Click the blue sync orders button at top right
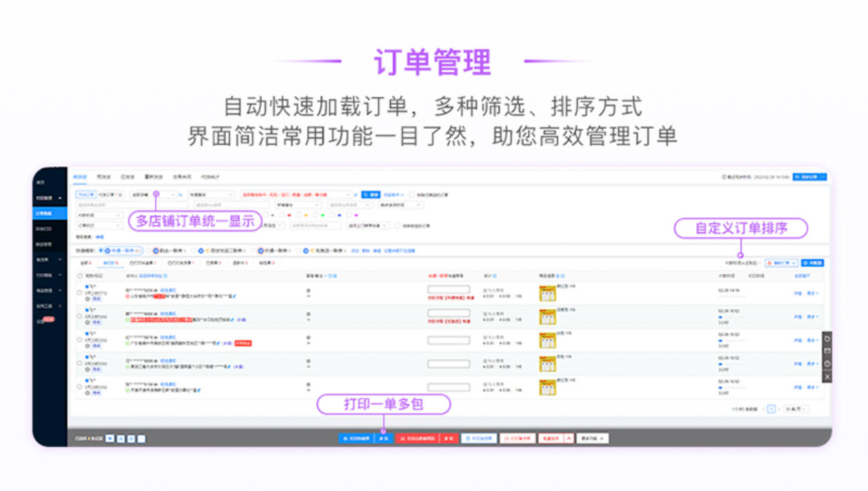Viewport: 868px width, 491px height. click(809, 177)
